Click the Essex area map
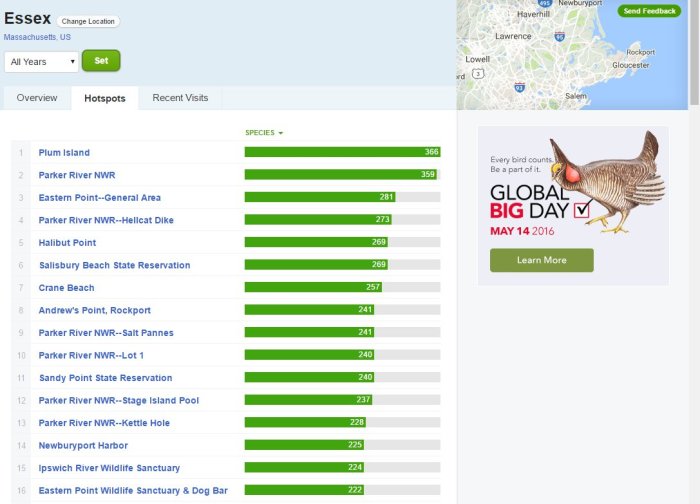This screenshot has width=700, height=504. point(570,60)
